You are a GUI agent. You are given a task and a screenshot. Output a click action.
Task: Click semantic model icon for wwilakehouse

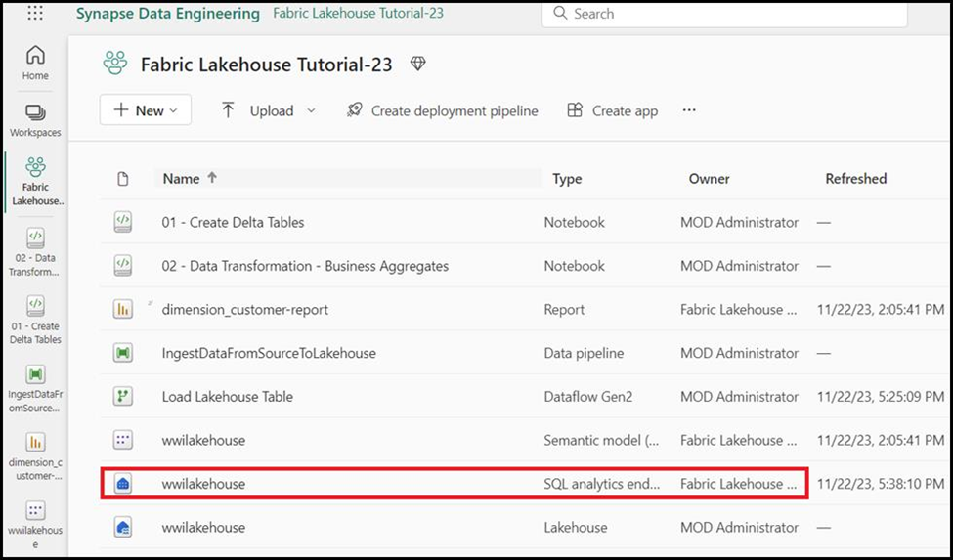pos(123,440)
